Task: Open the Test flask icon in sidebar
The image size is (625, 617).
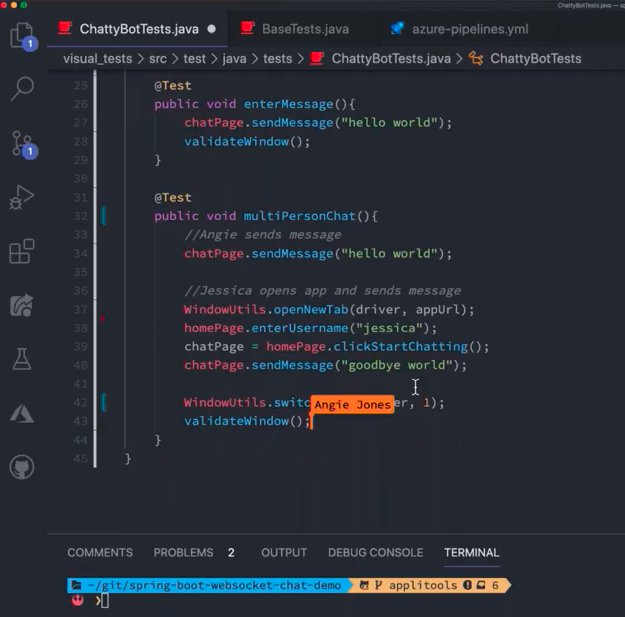Action: (21, 359)
